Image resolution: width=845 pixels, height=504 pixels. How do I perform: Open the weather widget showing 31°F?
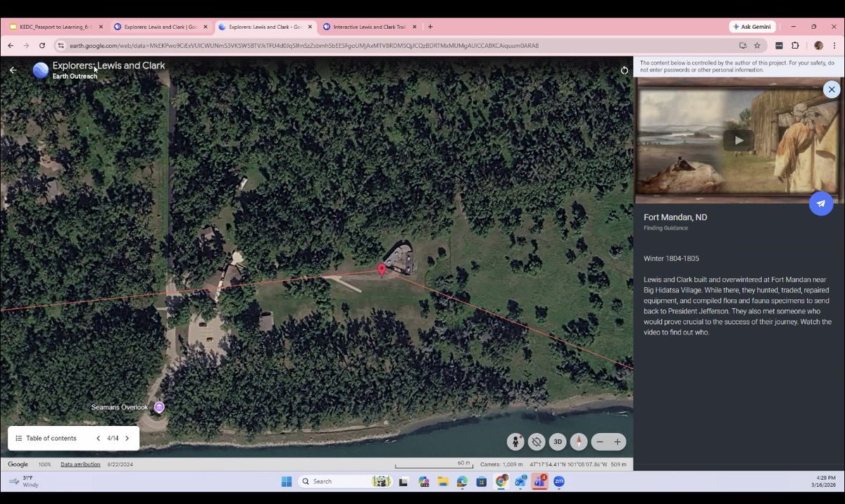tap(24, 481)
